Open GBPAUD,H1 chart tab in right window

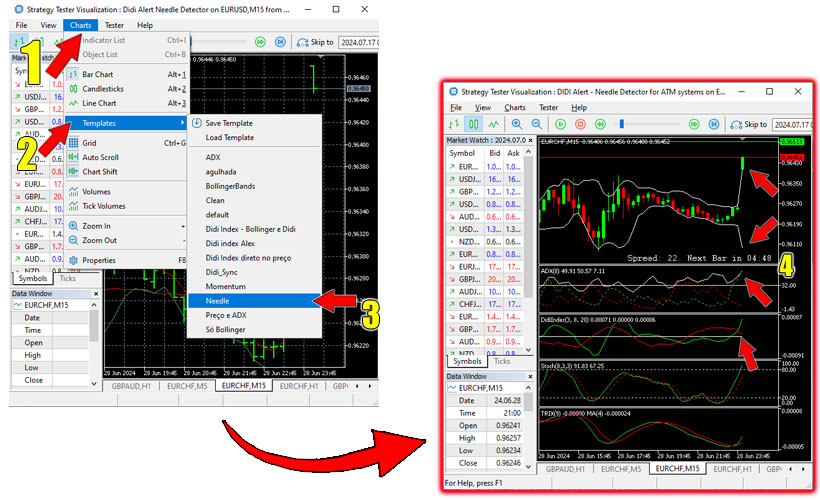[565, 469]
